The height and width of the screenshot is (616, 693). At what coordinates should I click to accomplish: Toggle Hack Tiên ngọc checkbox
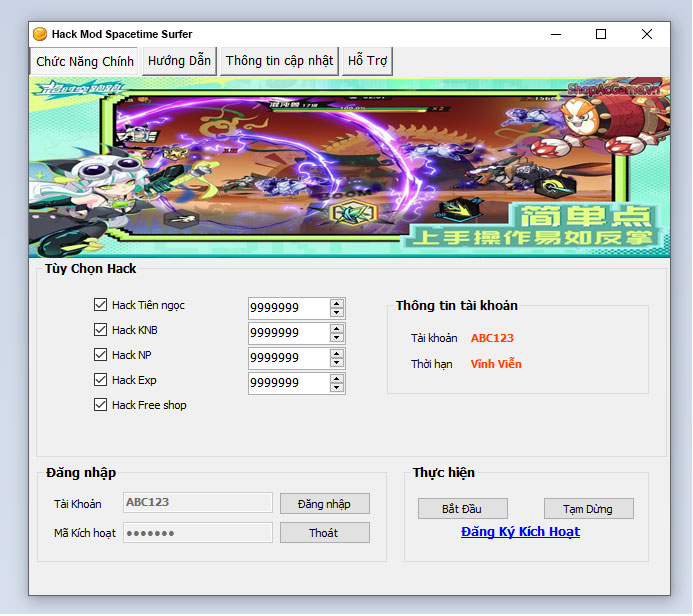click(100, 304)
